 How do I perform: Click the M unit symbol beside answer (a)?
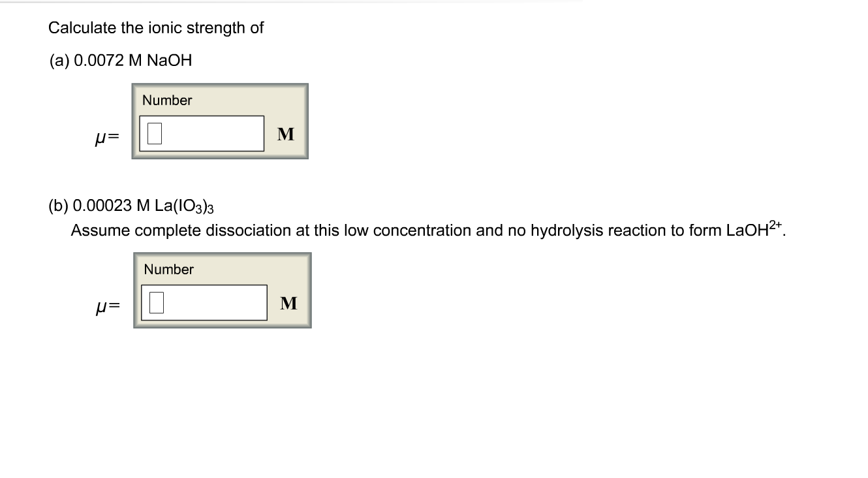pos(285,135)
